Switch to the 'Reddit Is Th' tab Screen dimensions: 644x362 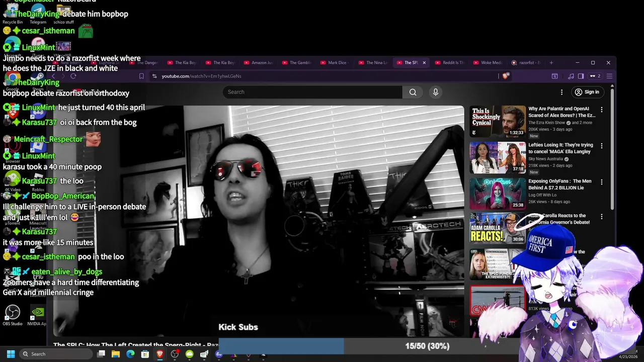coord(449,63)
